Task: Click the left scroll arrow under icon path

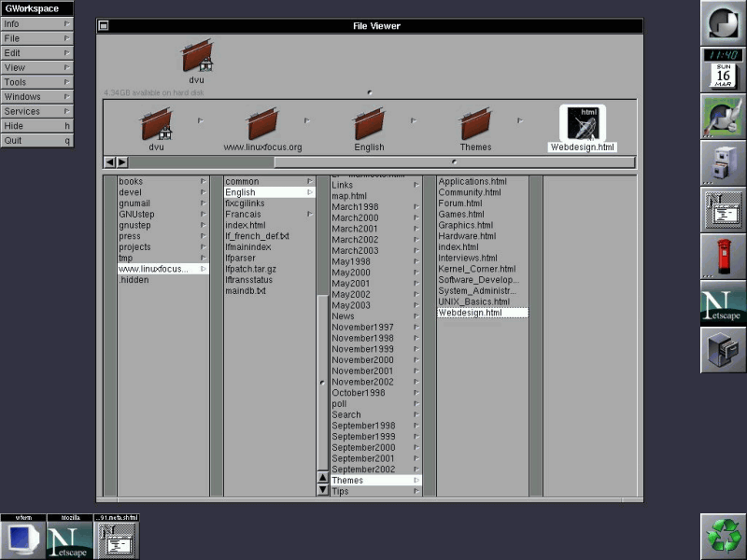Action: (x=109, y=161)
